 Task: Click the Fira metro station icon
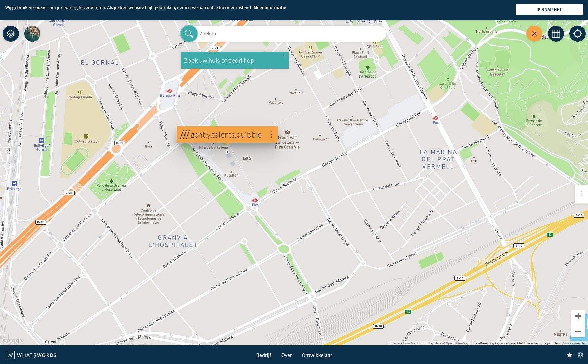[x=255, y=200]
